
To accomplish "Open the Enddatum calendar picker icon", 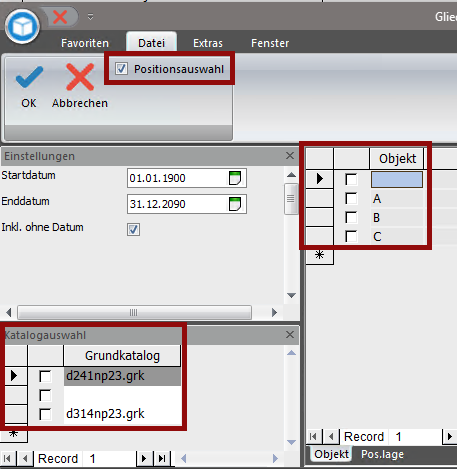I will coord(235,204).
